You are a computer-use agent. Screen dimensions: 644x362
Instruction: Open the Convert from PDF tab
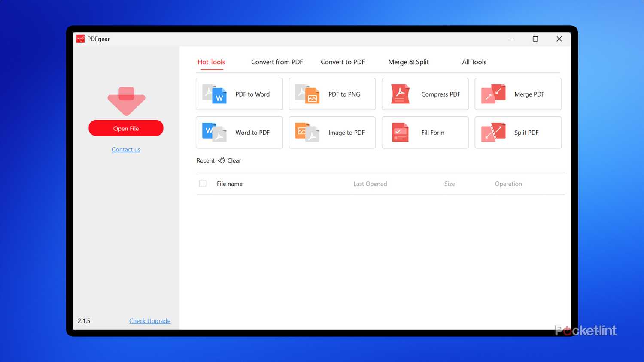pos(277,62)
